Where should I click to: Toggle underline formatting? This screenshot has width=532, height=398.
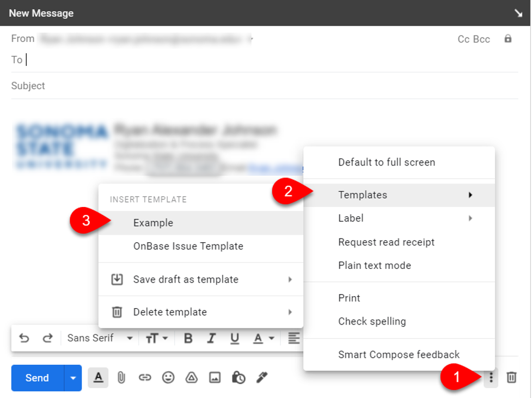point(235,338)
